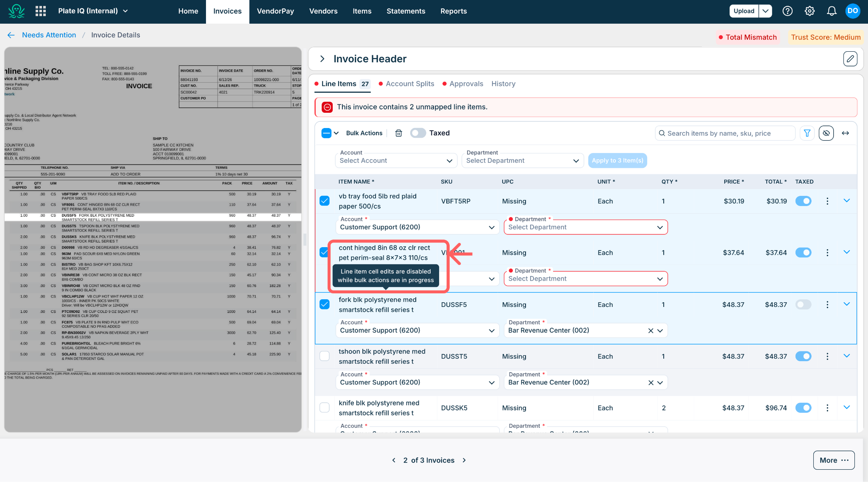Go to the VendorPay menu
This screenshot has width=868, height=482.
click(x=275, y=11)
